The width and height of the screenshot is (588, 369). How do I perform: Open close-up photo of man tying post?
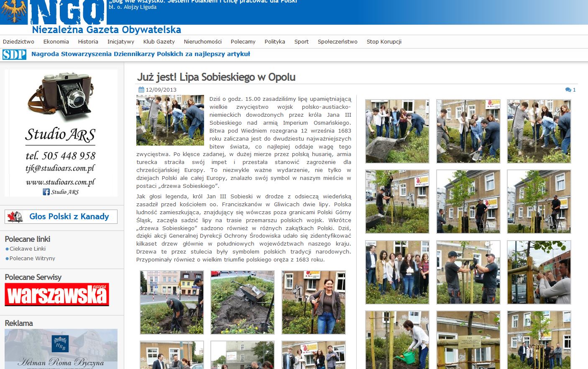click(x=539, y=272)
